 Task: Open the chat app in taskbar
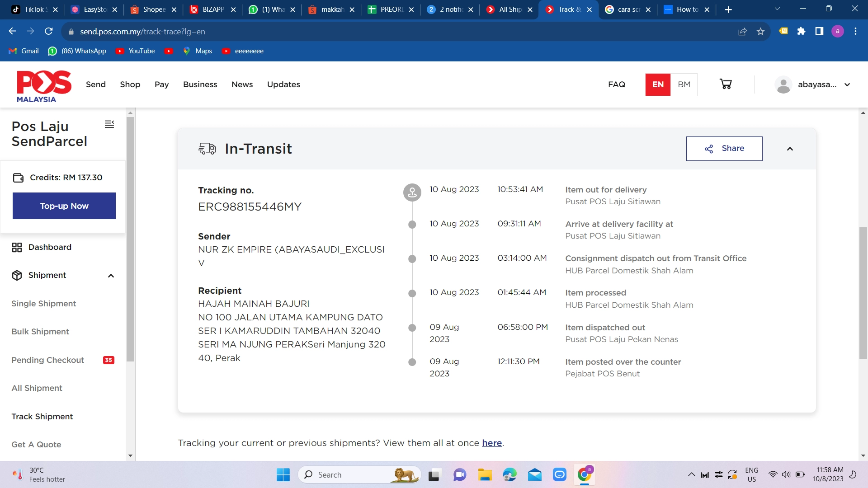click(460, 475)
